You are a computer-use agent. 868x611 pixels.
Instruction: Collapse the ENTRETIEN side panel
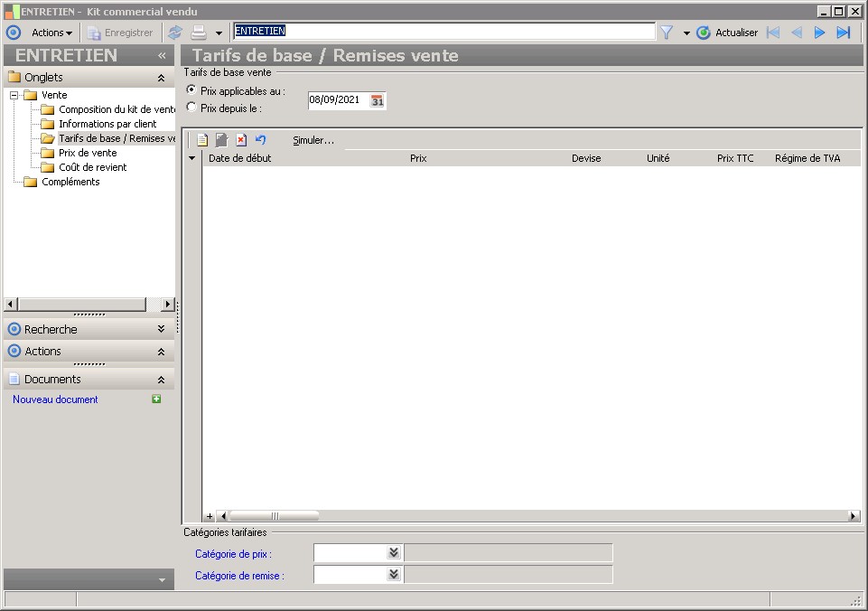pyautogui.click(x=162, y=55)
